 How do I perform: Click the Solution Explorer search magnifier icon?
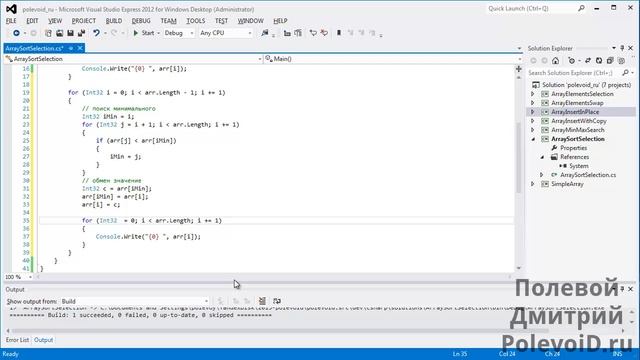coord(625,73)
